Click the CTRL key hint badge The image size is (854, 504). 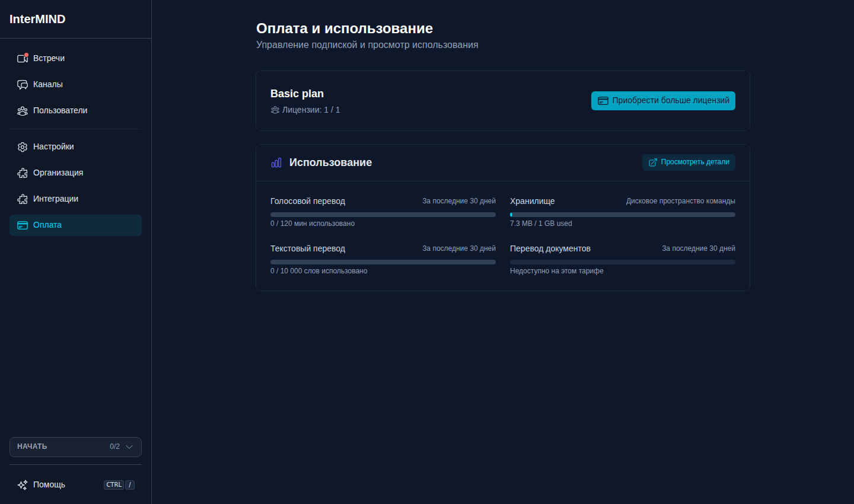tap(114, 485)
